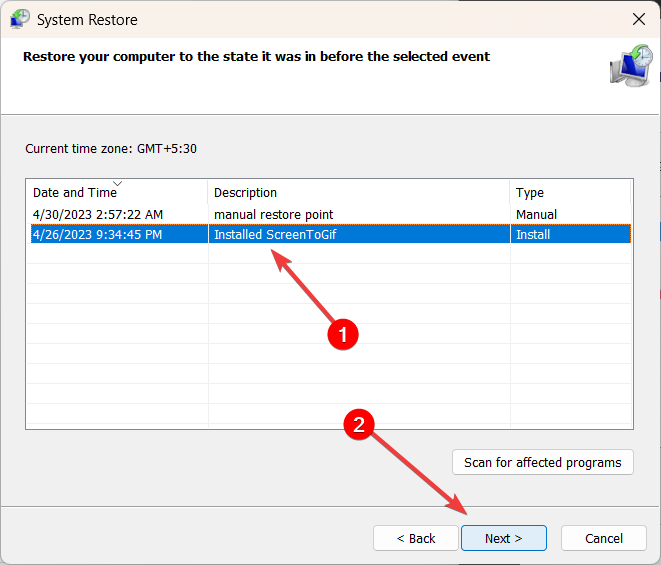This screenshot has width=661, height=565.
Task: Proceed with the Next button
Action: pyautogui.click(x=504, y=538)
